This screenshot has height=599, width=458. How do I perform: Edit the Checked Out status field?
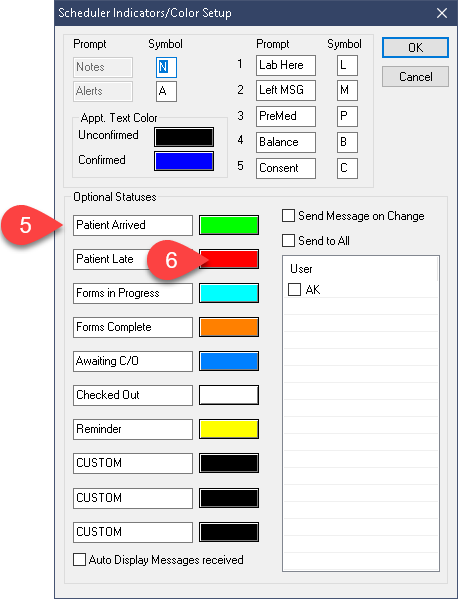133,395
